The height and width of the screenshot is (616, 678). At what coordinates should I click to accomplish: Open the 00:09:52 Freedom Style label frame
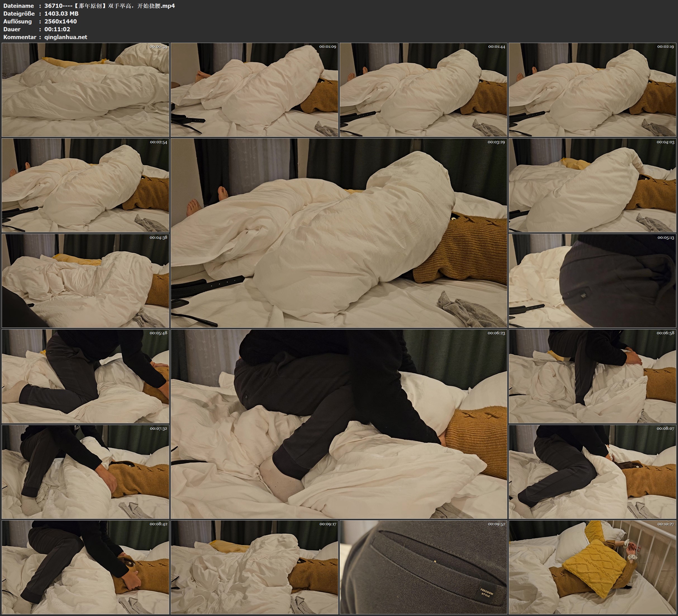click(x=424, y=567)
